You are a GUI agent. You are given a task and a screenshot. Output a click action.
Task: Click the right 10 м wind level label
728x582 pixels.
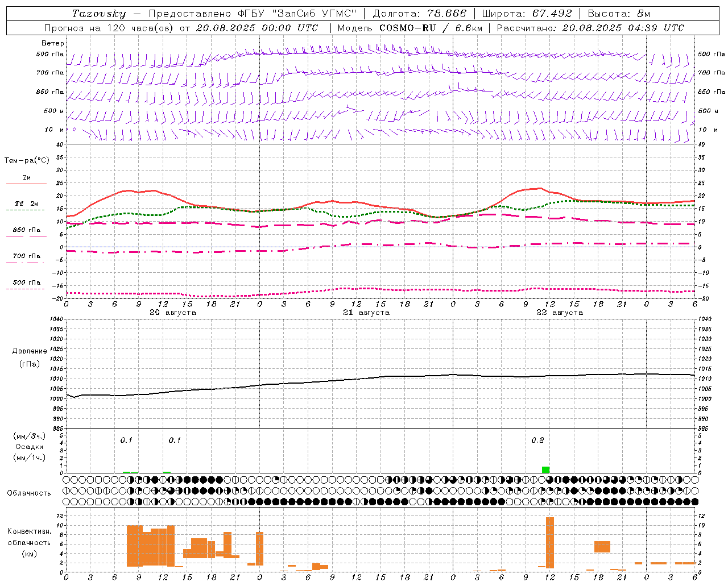[x=708, y=130]
